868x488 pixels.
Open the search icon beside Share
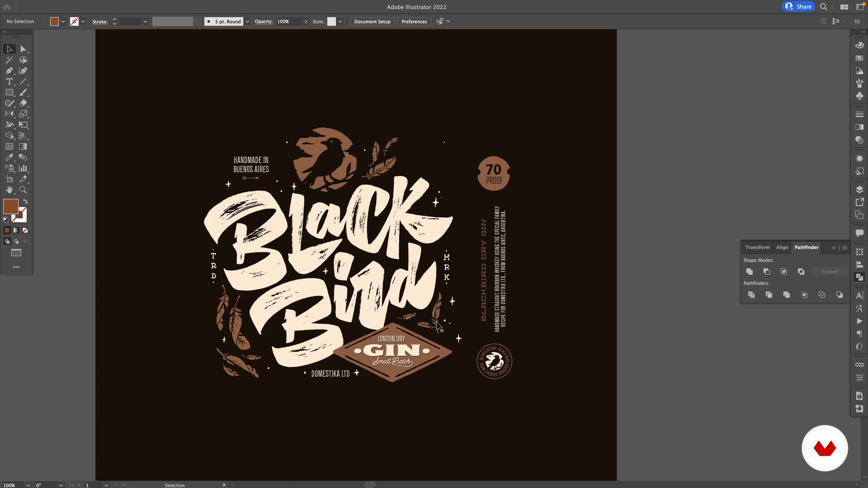[824, 7]
